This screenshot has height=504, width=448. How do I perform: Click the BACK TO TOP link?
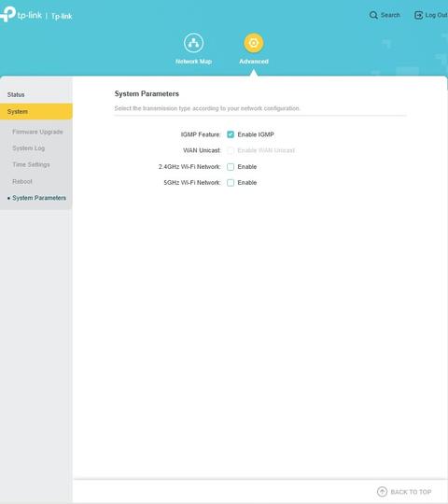411,492
